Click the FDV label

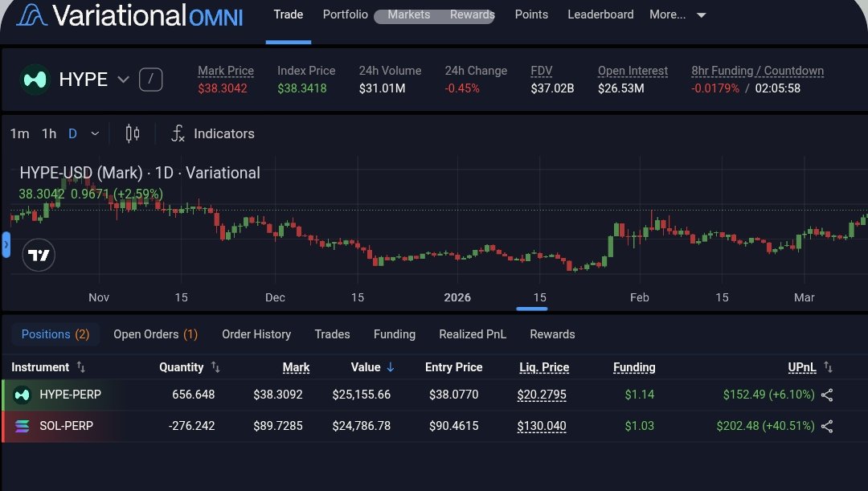tap(542, 71)
